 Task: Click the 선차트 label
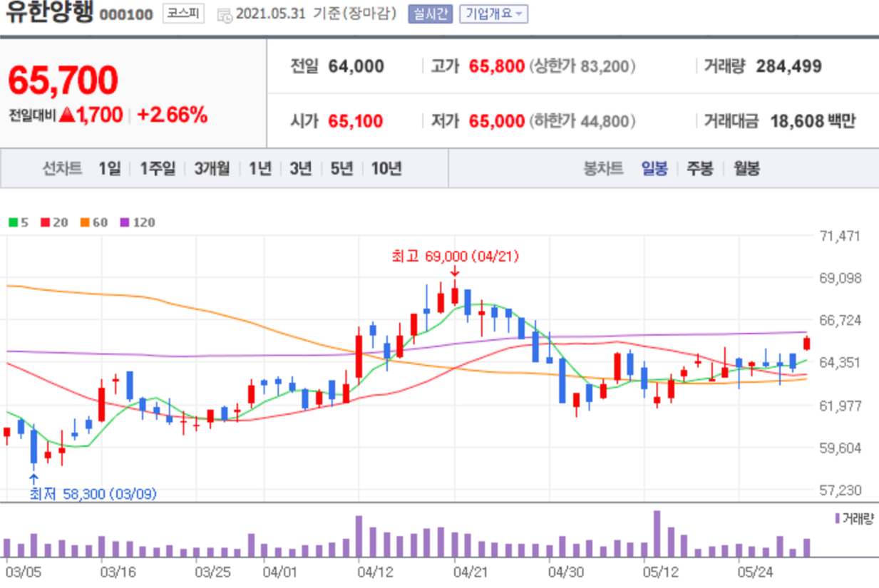pyautogui.click(x=63, y=169)
